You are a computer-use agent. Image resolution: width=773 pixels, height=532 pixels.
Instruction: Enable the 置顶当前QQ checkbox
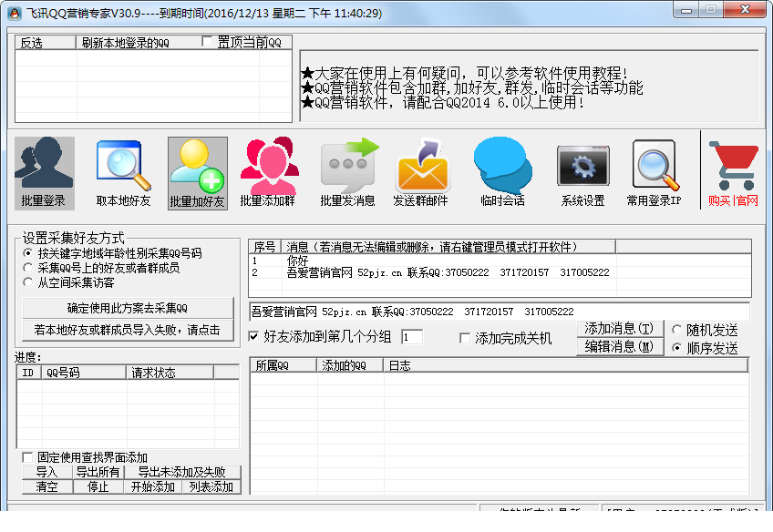(x=208, y=42)
